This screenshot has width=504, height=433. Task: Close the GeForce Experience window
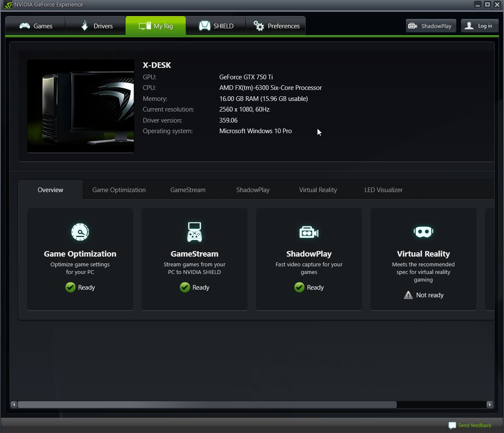[x=497, y=5]
